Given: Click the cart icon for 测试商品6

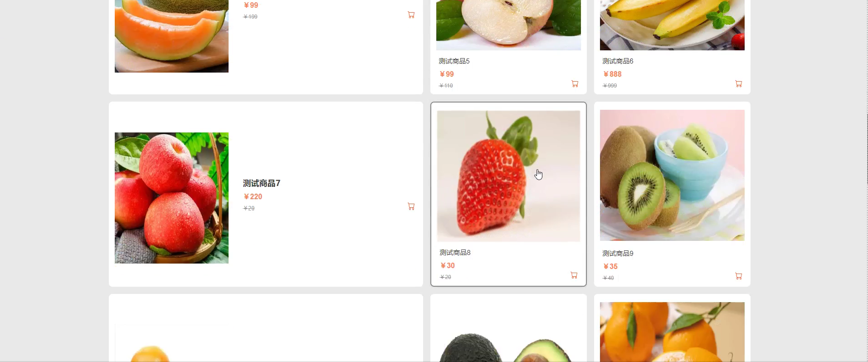Looking at the screenshot, I should (739, 84).
